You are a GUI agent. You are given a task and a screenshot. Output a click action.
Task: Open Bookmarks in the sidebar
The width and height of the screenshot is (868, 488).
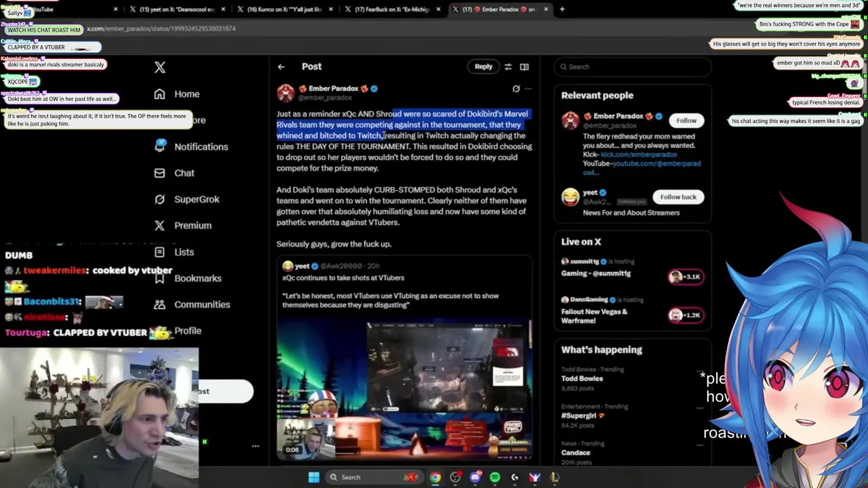(188, 279)
